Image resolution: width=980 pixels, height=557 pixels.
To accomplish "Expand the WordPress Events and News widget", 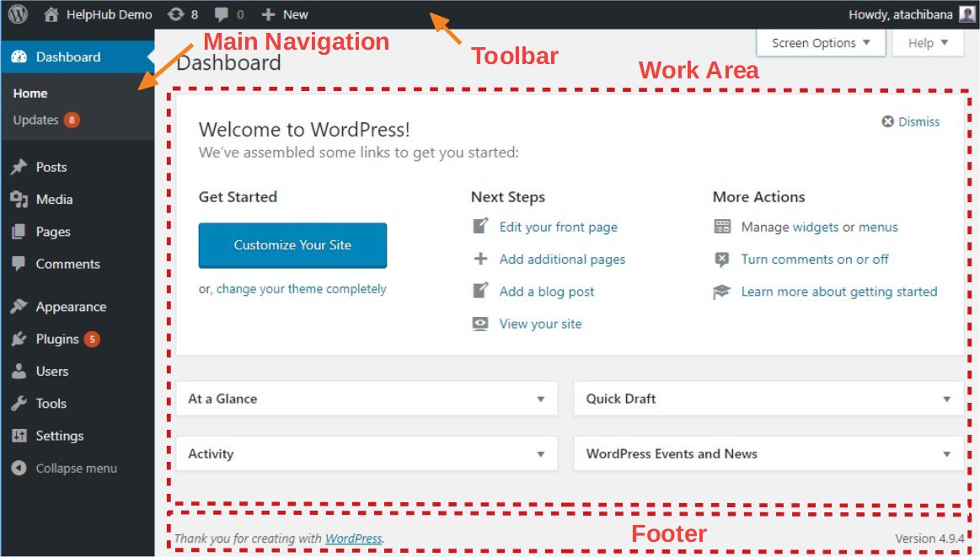I will (946, 453).
